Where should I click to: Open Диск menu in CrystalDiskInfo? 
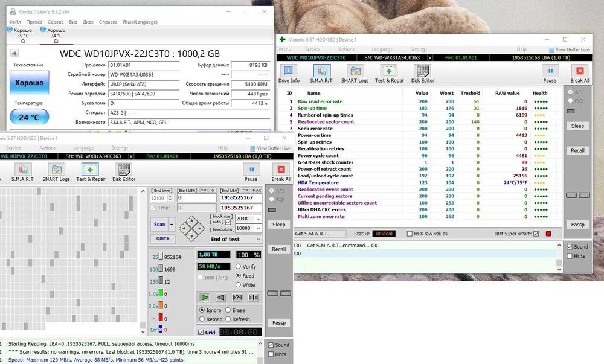(88, 22)
